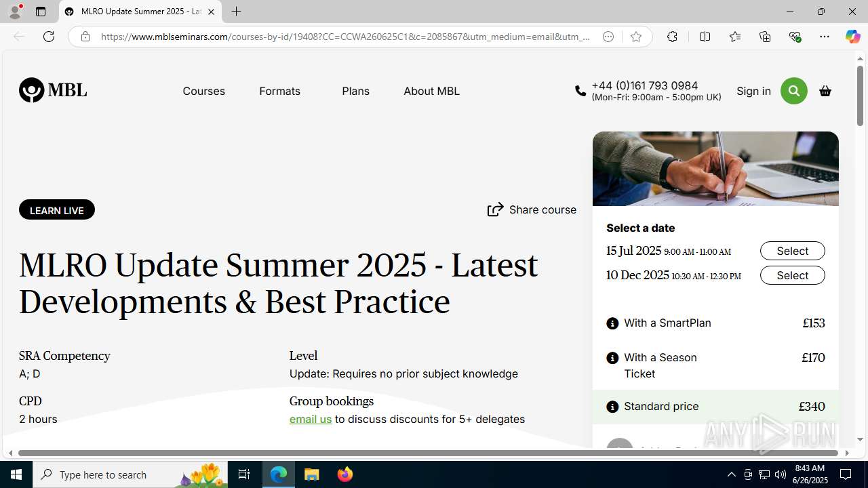Open the About MBL menu
The width and height of the screenshot is (868, 488).
click(431, 91)
